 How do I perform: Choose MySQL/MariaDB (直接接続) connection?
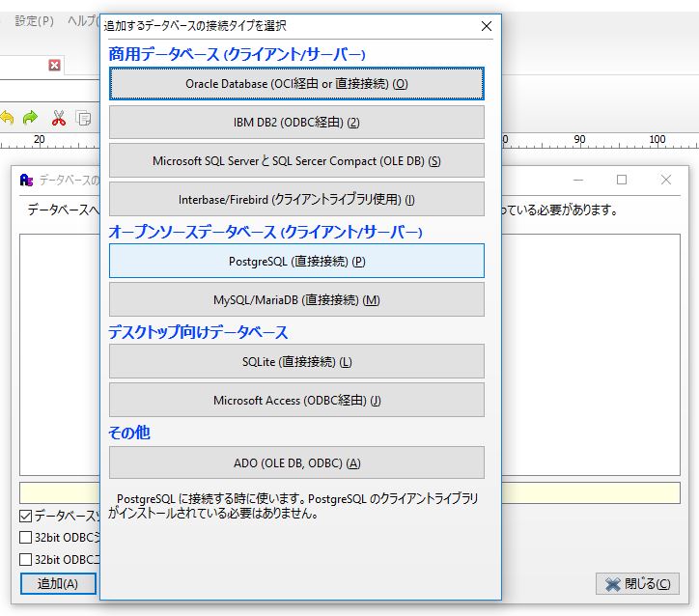(x=296, y=299)
